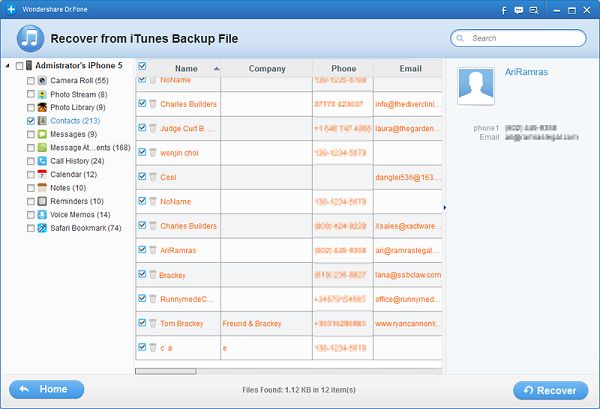The width and height of the screenshot is (600, 409).
Task: Click the Camera Roll category icon
Action: [x=42, y=81]
